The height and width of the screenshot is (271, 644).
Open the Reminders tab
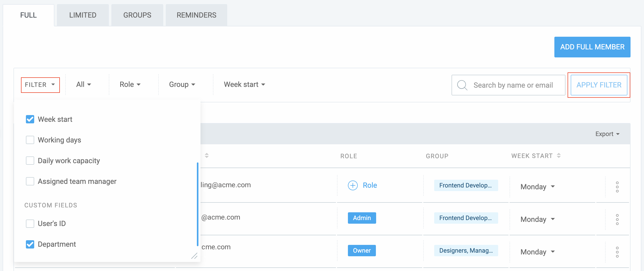click(196, 15)
